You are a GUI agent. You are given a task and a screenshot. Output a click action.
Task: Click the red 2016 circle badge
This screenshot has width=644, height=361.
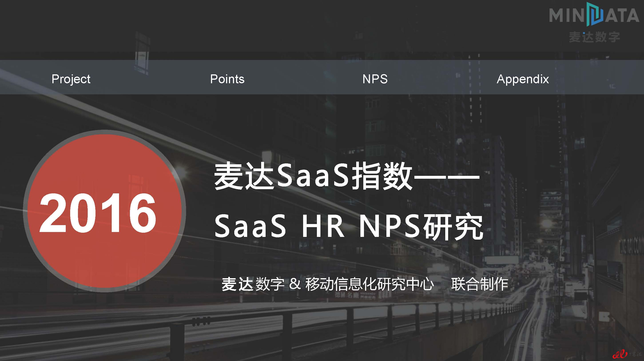(105, 211)
